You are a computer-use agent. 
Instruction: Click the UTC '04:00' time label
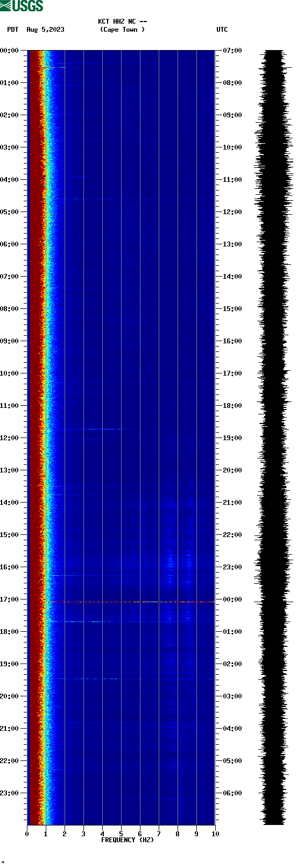[x=232, y=729]
